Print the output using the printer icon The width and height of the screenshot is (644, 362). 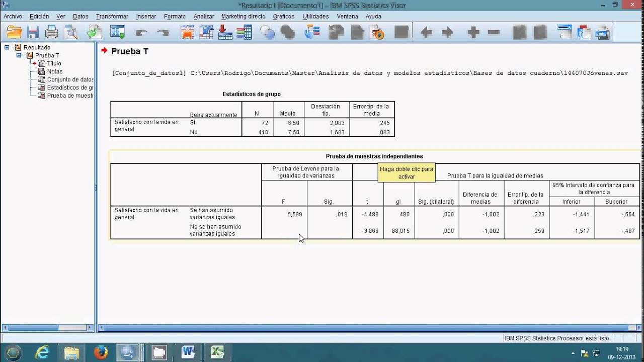[52, 33]
